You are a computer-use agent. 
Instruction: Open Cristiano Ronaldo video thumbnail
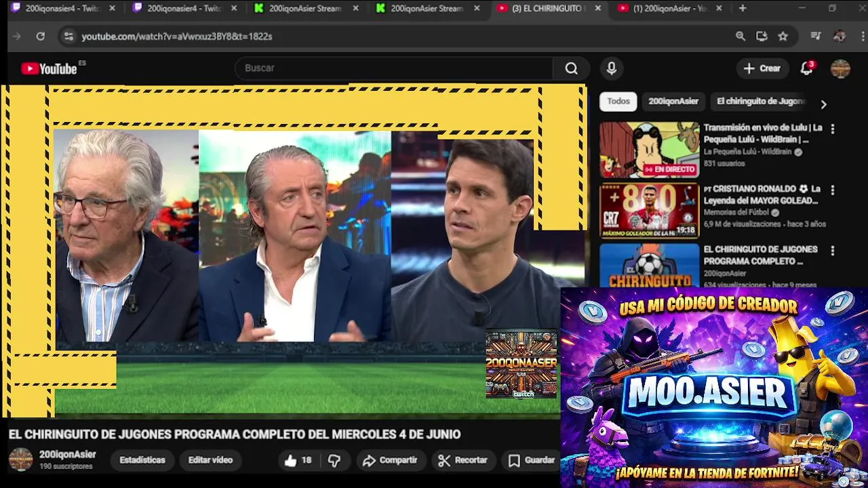click(649, 211)
